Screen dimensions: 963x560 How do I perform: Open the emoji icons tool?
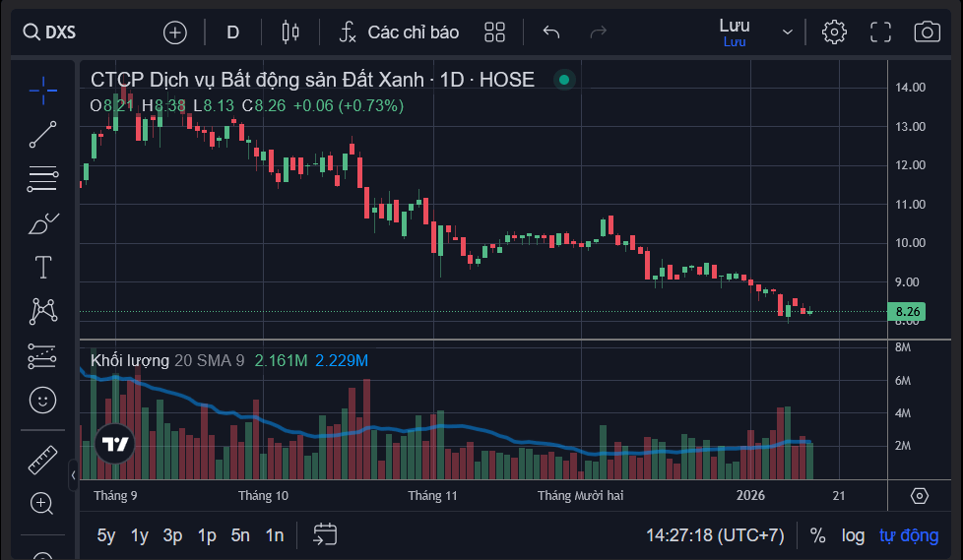click(x=42, y=400)
